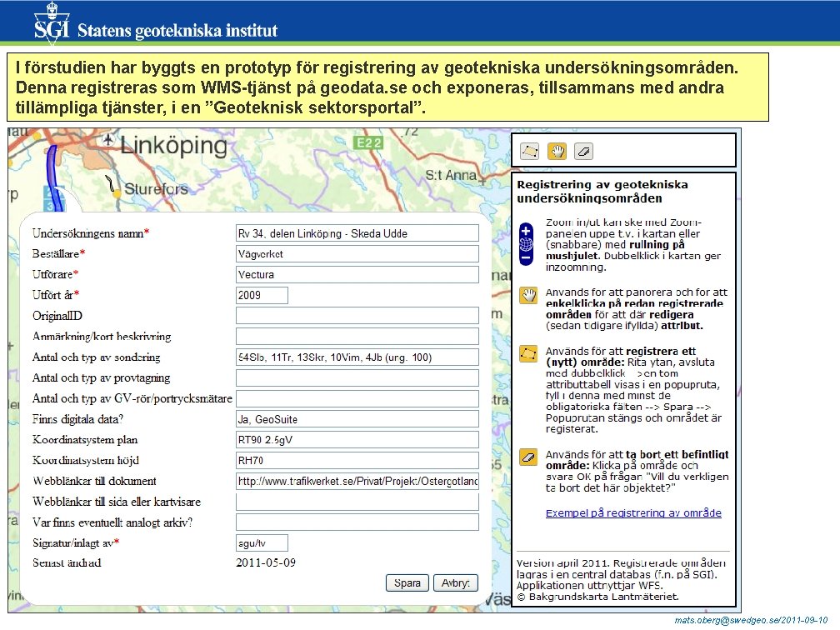Click the Registrering av geotekniska undersökningsområden heading
The image size is (840, 630).
point(602,192)
